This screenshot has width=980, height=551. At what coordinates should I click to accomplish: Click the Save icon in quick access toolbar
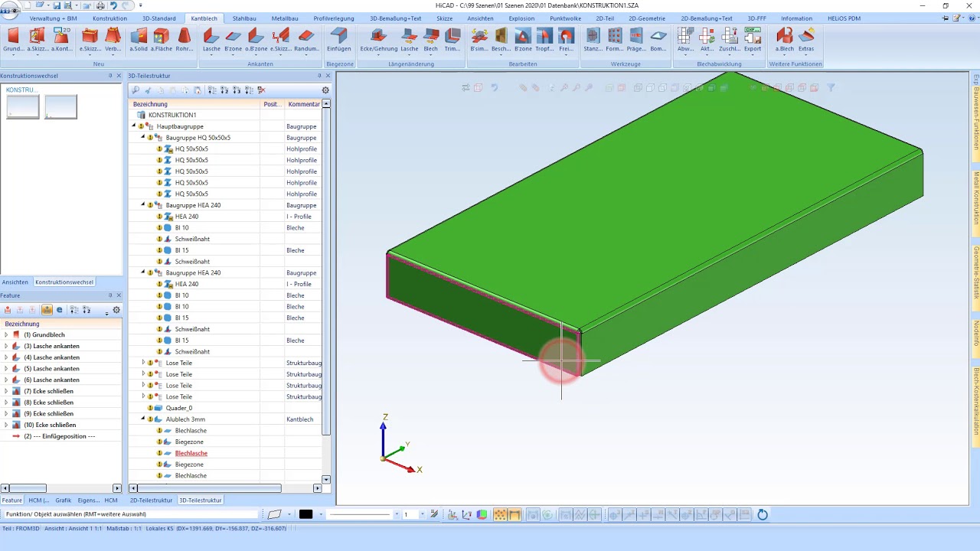[57, 5]
